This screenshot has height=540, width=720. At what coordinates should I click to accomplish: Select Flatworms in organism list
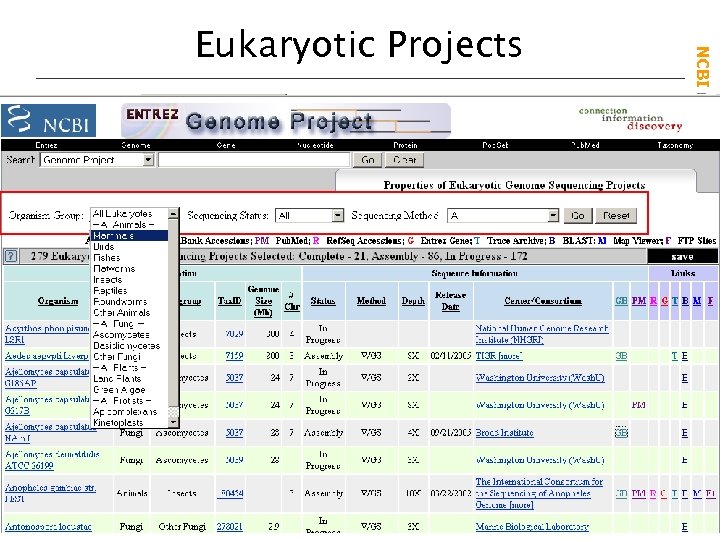129,269
